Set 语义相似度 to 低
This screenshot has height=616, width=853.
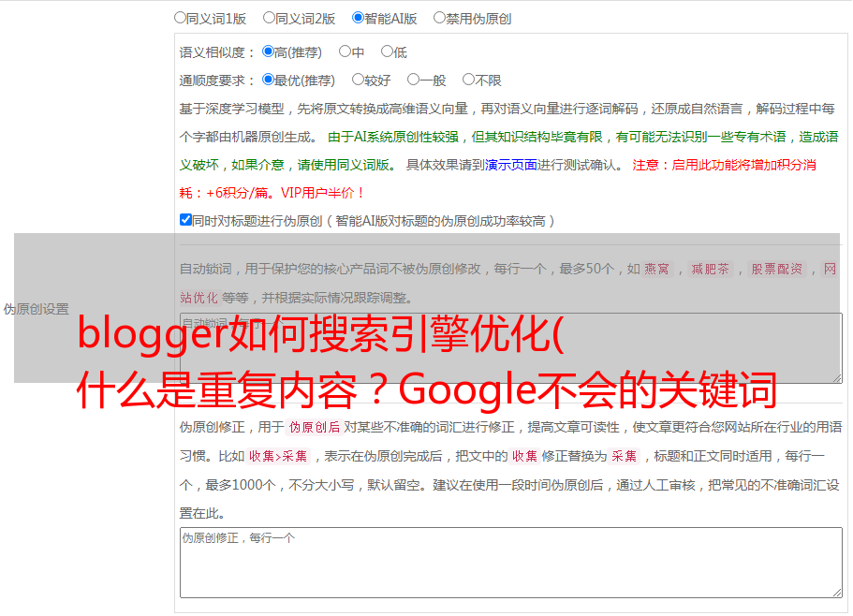pyautogui.click(x=387, y=51)
